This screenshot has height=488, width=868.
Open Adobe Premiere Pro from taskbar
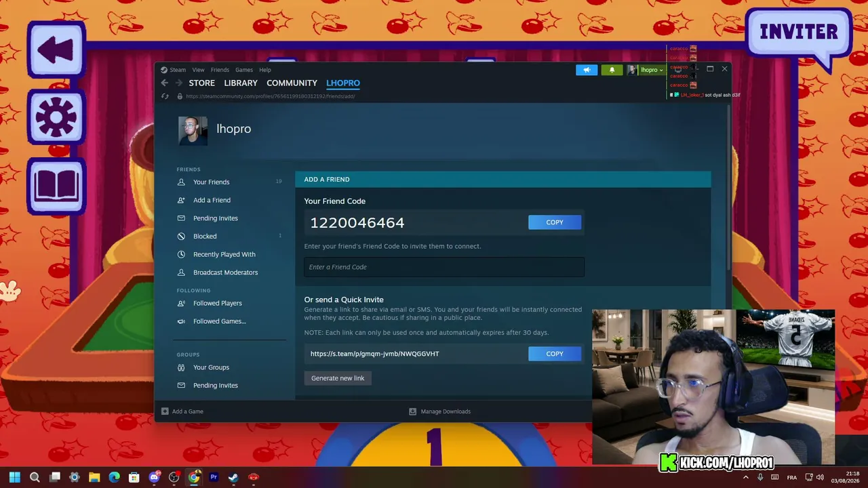tap(214, 477)
